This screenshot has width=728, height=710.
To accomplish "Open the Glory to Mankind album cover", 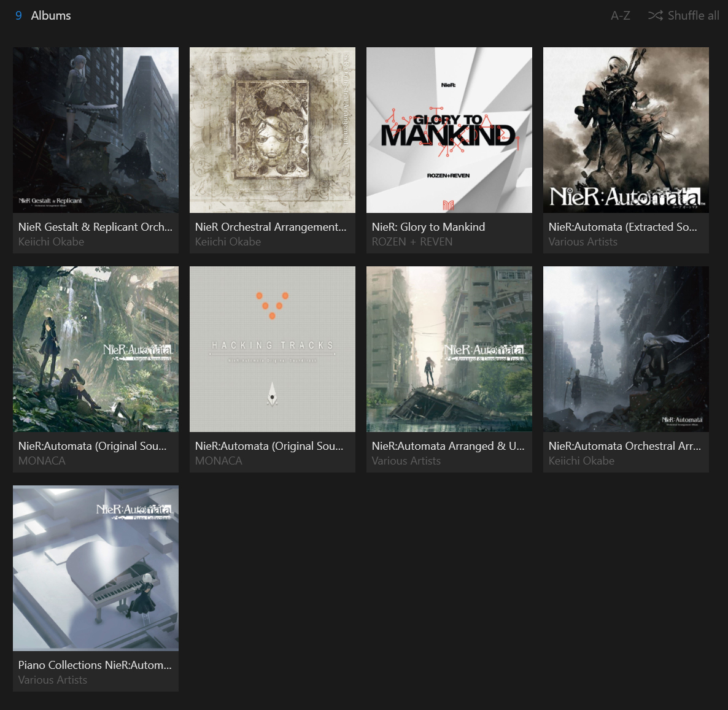I will [449, 130].
